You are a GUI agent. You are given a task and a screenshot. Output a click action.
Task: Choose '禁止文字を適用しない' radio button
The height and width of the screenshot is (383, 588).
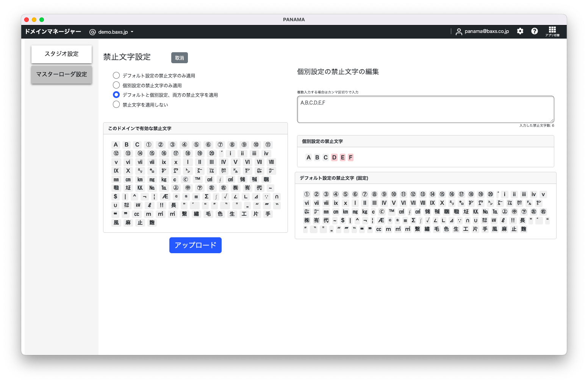point(116,104)
